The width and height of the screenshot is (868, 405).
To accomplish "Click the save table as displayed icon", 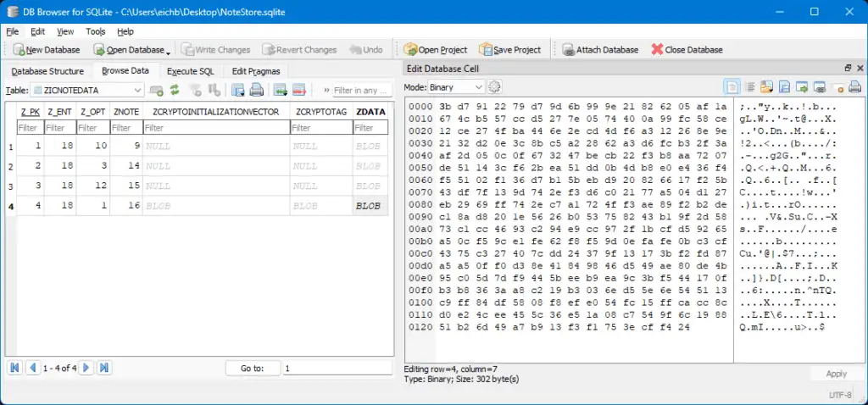I will pyautogui.click(x=238, y=90).
